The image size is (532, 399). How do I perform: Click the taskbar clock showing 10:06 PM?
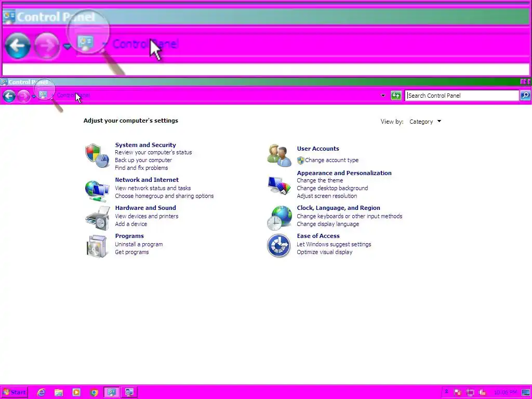tap(505, 393)
